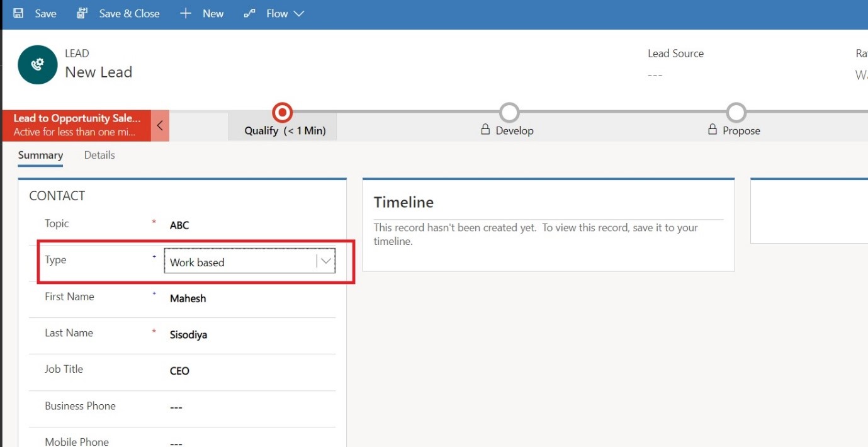Click the Topic field label
The height and width of the screenshot is (447, 868).
tap(57, 224)
